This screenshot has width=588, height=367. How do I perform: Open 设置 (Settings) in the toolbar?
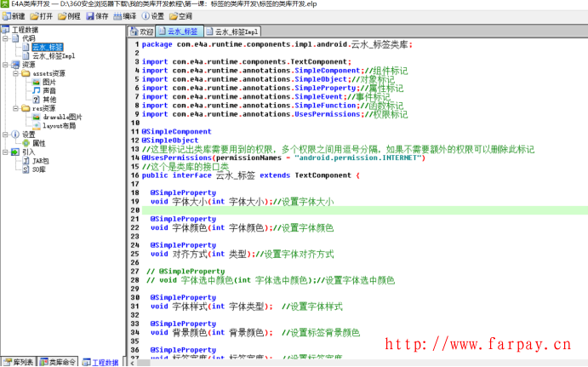[x=153, y=16]
